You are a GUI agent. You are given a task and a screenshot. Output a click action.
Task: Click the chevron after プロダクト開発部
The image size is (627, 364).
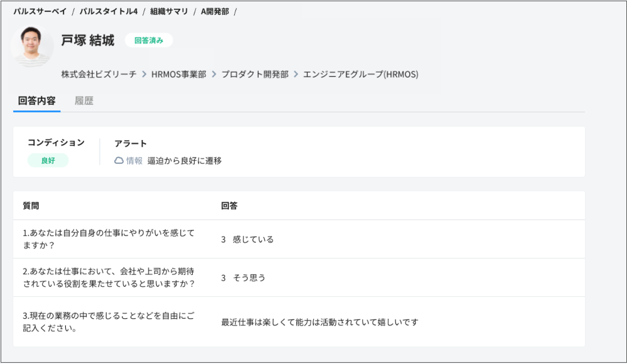tap(296, 74)
